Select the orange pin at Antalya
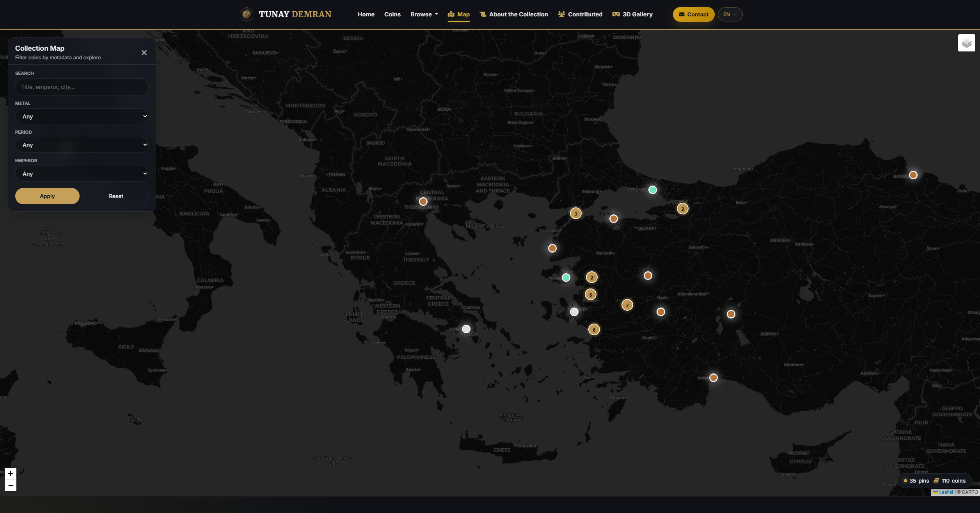This screenshot has height=513, width=980. click(713, 378)
